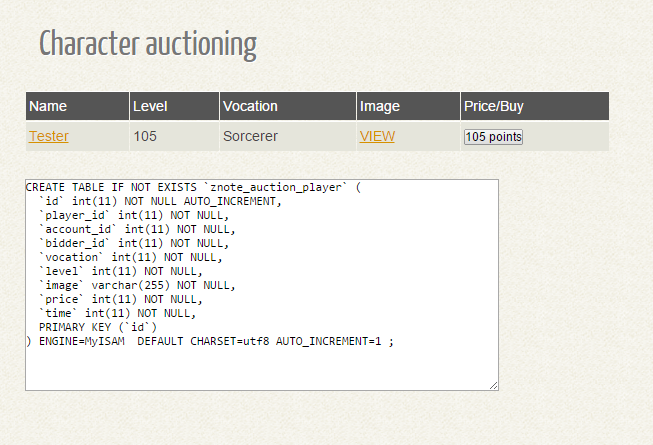
Task: Place cursor on CREATE TABLE line
Action: (x=193, y=187)
